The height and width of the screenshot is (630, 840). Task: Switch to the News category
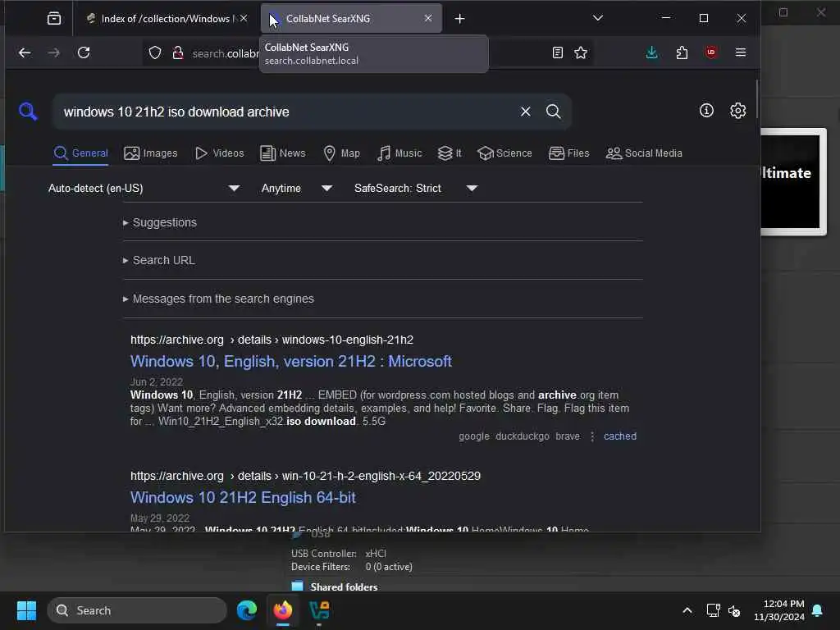pyautogui.click(x=283, y=153)
